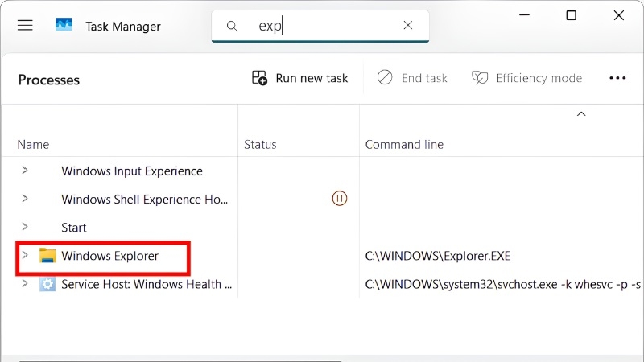Click the Efficiency mode button
Image resolution: width=644 pixels, height=362 pixels.
[x=527, y=78]
